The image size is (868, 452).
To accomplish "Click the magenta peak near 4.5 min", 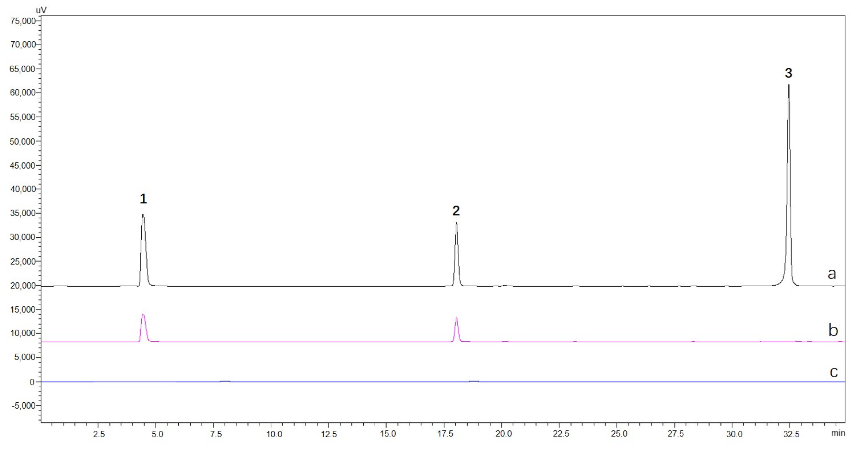I will pyautogui.click(x=143, y=315).
